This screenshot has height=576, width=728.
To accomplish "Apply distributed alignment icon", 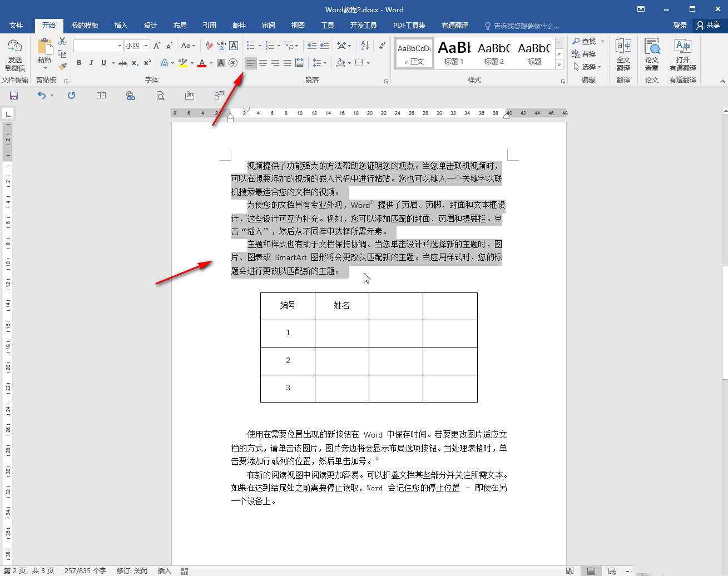I will pyautogui.click(x=300, y=63).
